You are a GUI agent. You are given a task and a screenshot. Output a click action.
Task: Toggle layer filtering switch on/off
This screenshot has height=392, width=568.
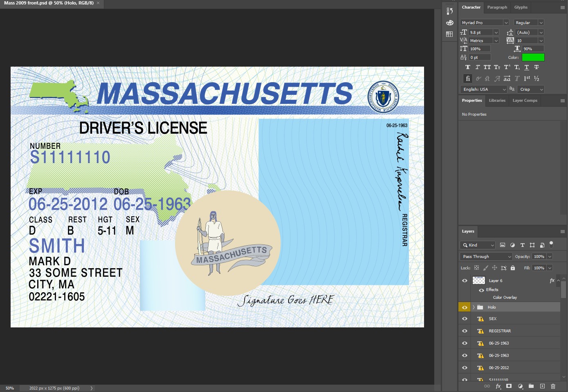[x=551, y=244]
